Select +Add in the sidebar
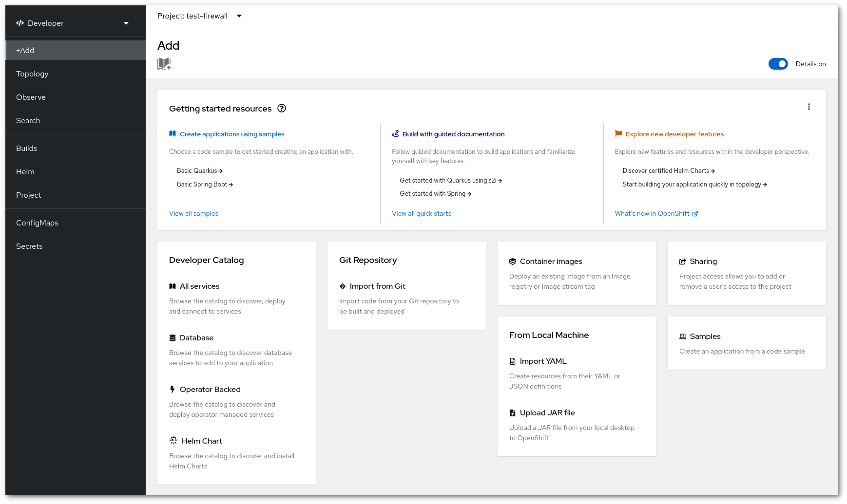847x504 pixels. pos(76,50)
